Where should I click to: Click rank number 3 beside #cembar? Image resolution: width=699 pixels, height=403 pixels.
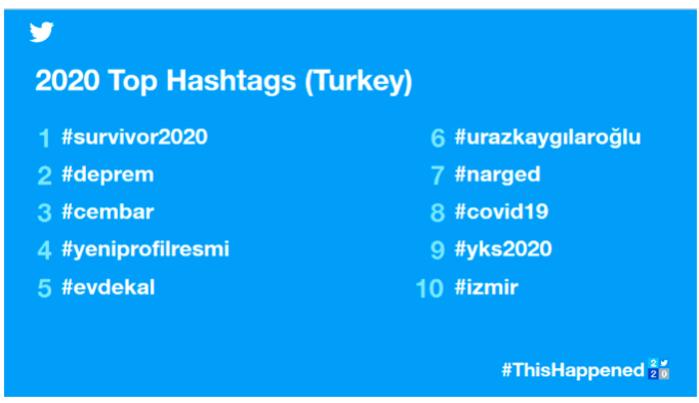tap(45, 213)
